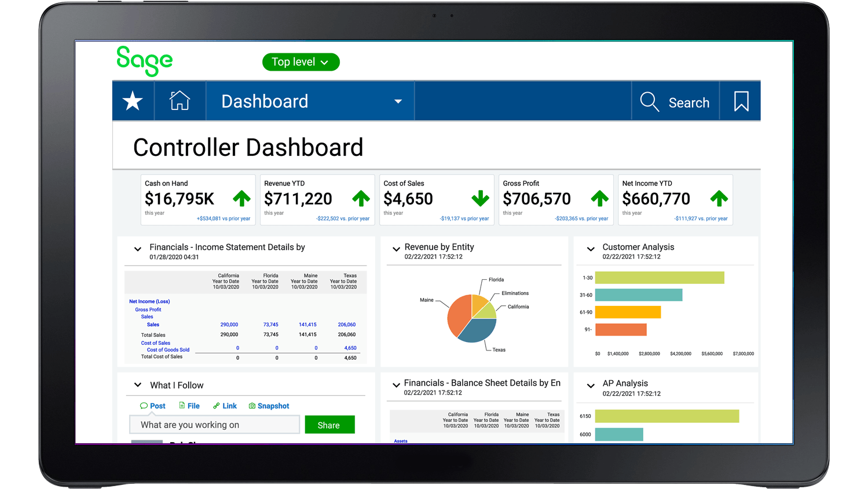Screen dimensions: 868x489
Task: Click the File document icon
Action: tap(182, 406)
